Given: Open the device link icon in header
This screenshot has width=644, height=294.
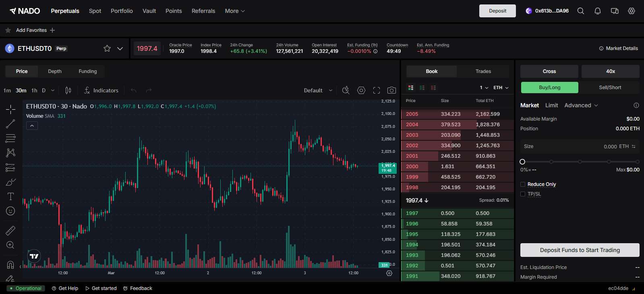Looking at the screenshot, I should [615, 11].
